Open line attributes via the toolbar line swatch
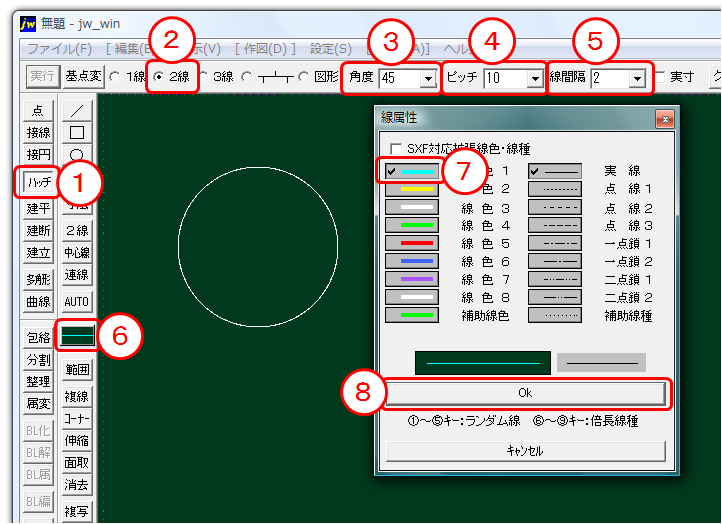Viewport: 722px width, 524px height. tap(76, 336)
